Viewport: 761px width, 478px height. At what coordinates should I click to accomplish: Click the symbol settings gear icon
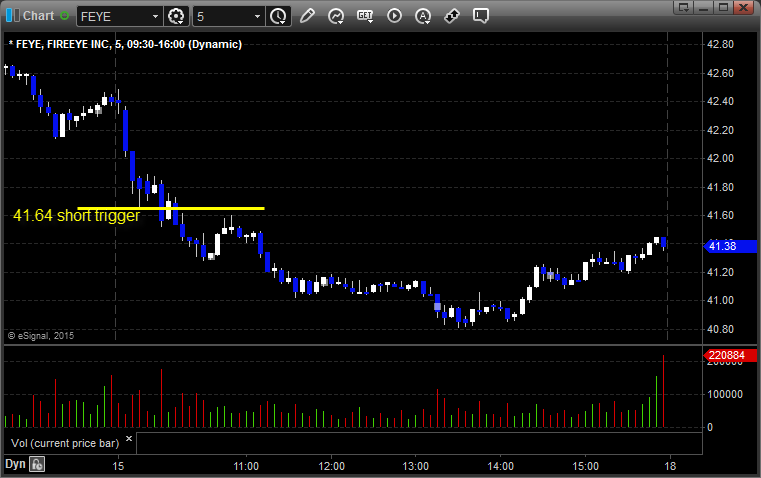click(x=177, y=16)
